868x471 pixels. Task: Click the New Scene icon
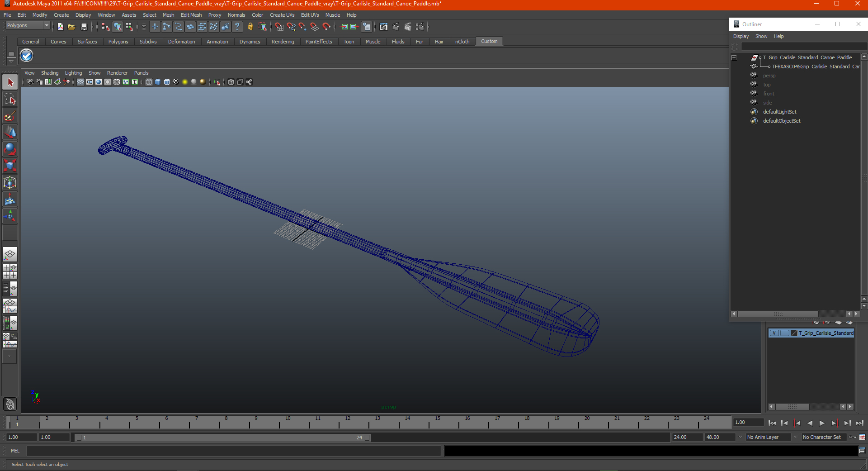coord(61,27)
